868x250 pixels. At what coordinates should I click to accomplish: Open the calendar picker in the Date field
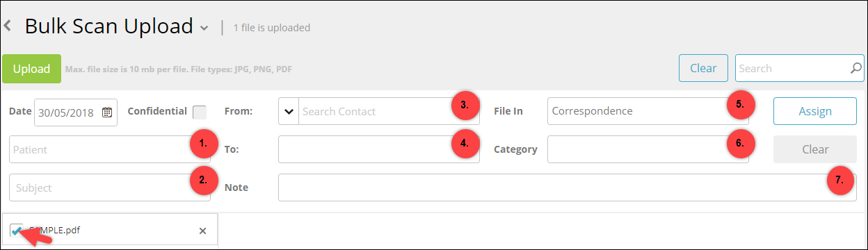(107, 112)
